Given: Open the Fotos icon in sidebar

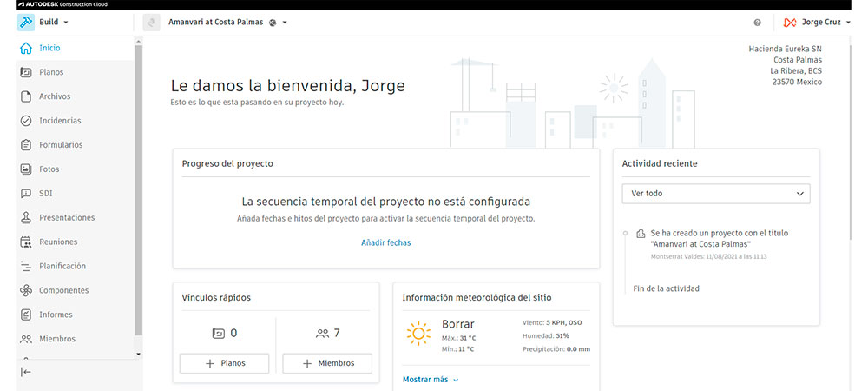Looking at the screenshot, I should coord(26,169).
